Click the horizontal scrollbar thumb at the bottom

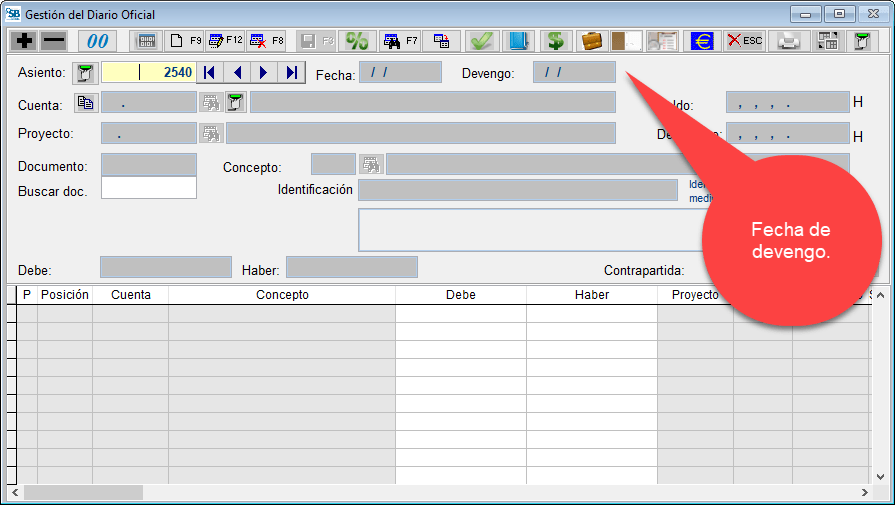click(x=84, y=493)
